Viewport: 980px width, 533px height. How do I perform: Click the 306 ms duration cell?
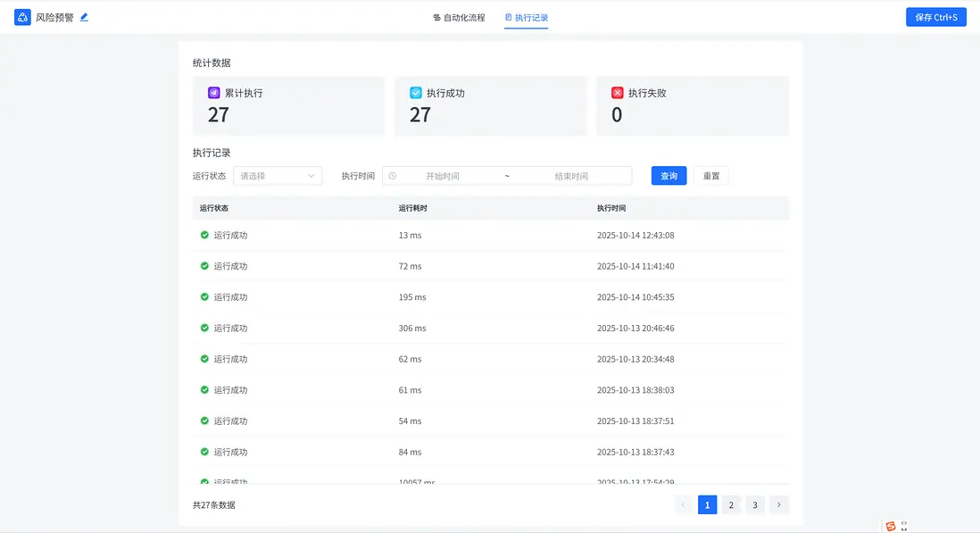(x=412, y=328)
